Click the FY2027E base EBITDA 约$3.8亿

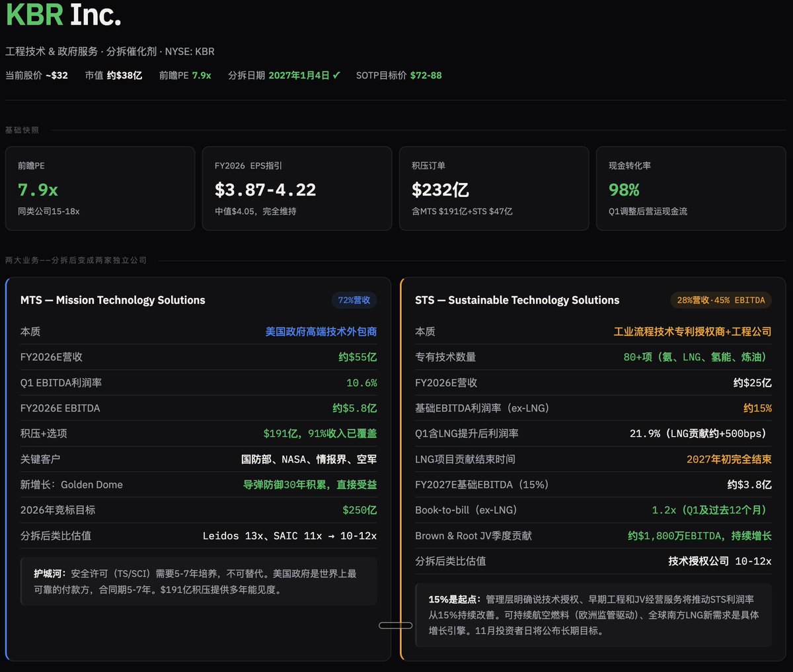749,485
